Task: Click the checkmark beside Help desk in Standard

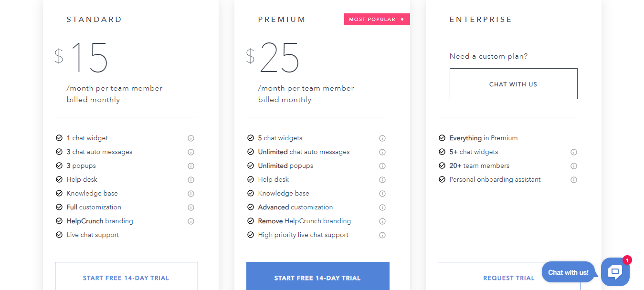Action: [x=60, y=179]
